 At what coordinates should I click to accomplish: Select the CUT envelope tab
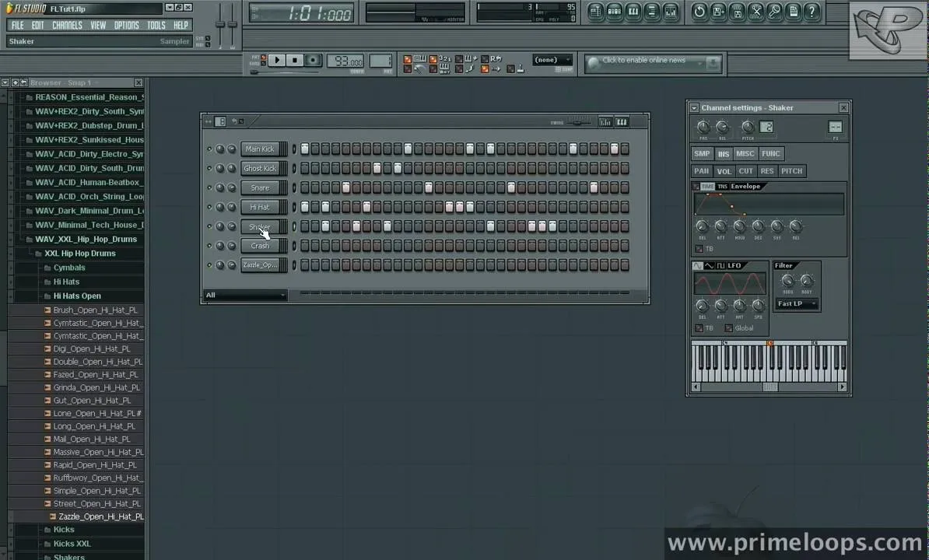tap(746, 171)
